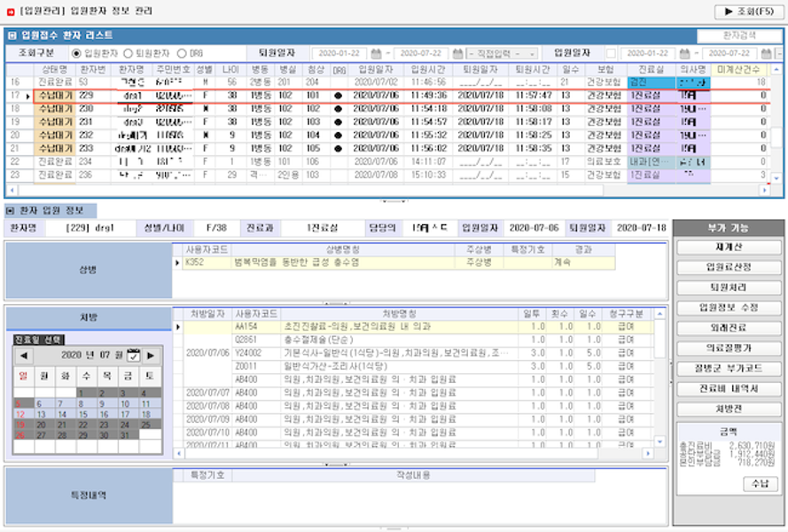The width and height of the screenshot is (788, 532).
Task: Go to previous month in 진료일 선택 calendar
Action: 24,356
